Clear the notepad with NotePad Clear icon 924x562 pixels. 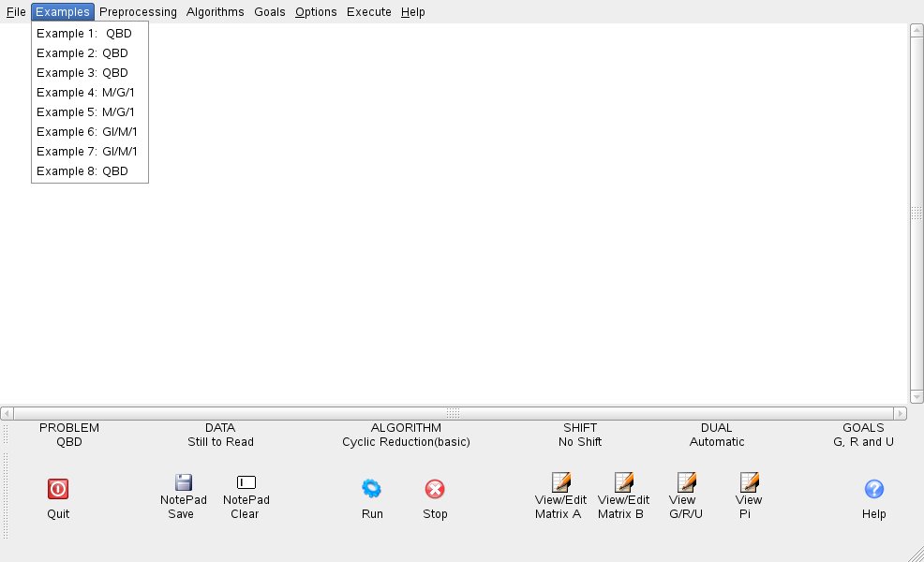click(x=246, y=482)
